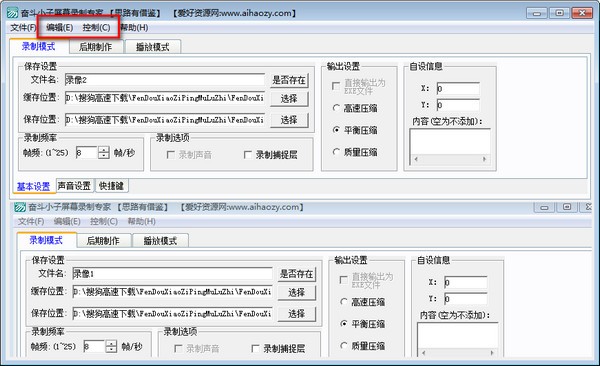Image resolution: width=600 pixels, height=366 pixels.
Task: Click the app icon in bottom window title bar
Action: 20,207
